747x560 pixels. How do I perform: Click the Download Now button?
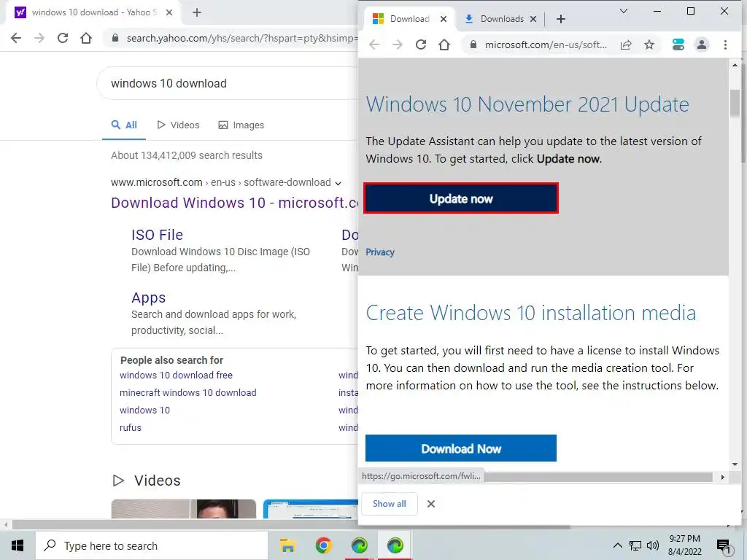[x=461, y=448]
